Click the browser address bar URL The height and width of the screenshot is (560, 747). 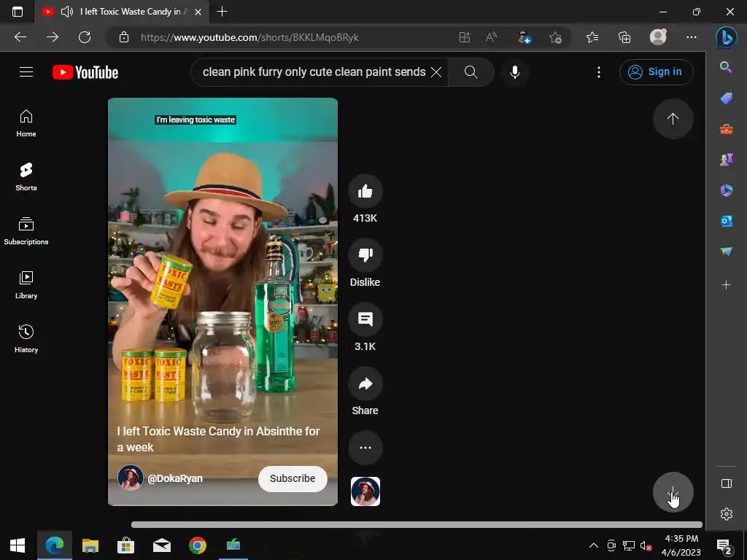tap(249, 37)
